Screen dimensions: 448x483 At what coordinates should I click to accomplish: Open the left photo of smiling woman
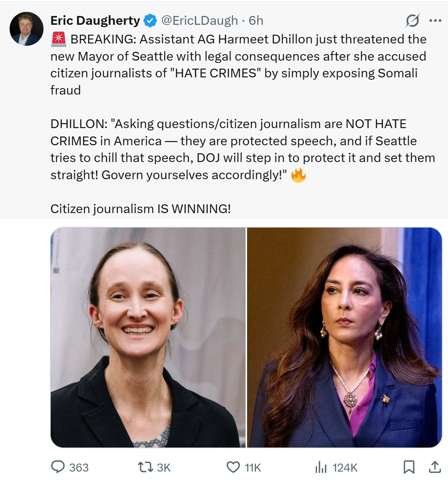coord(148,337)
